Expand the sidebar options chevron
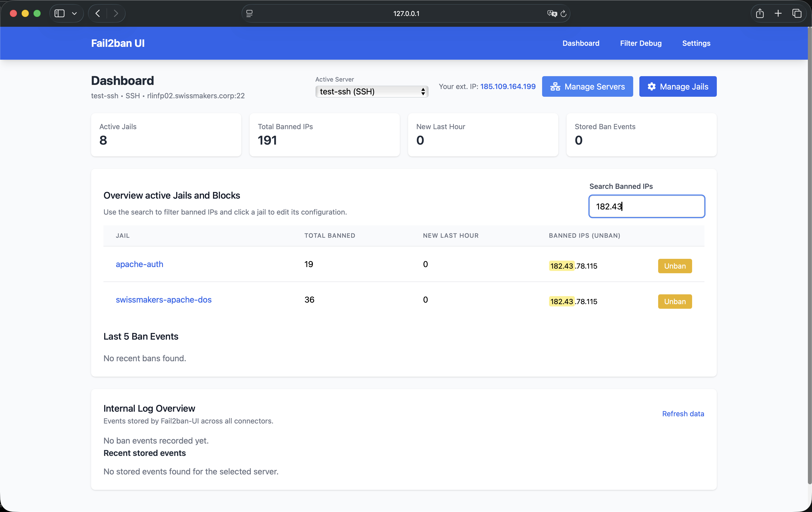The width and height of the screenshot is (812, 512). [75, 13]
